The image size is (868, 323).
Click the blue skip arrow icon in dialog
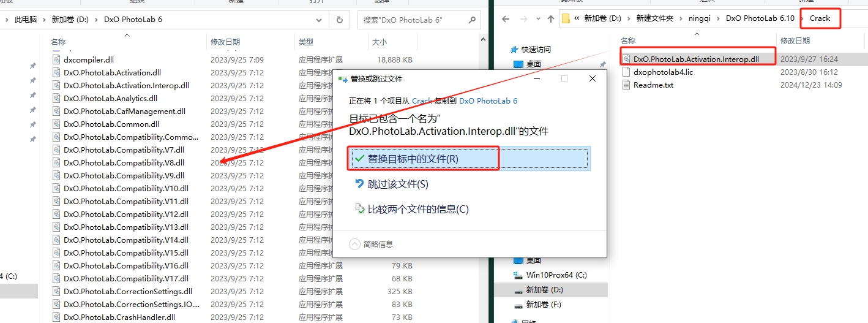click(360, 184)
